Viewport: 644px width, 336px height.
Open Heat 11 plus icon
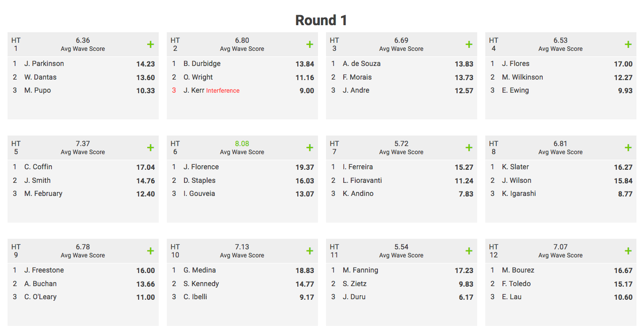pos(469,251)
